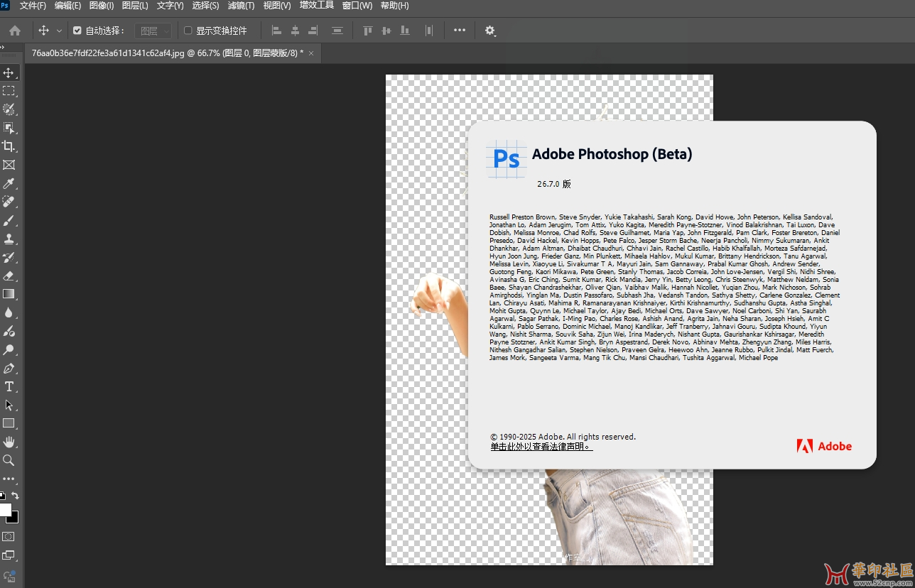Select the Frame tool
Screen dimensions: 915x588
(9, 165)
